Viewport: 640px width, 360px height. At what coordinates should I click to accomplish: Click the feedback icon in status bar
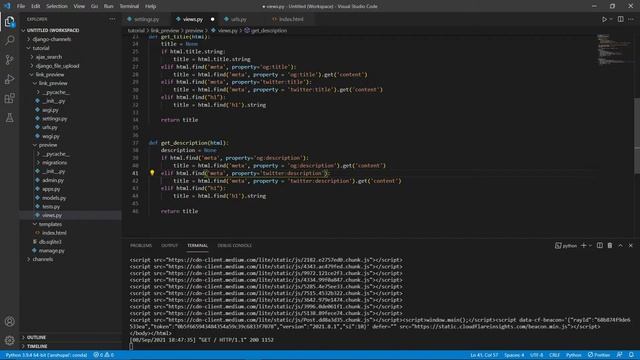[620, 355]
